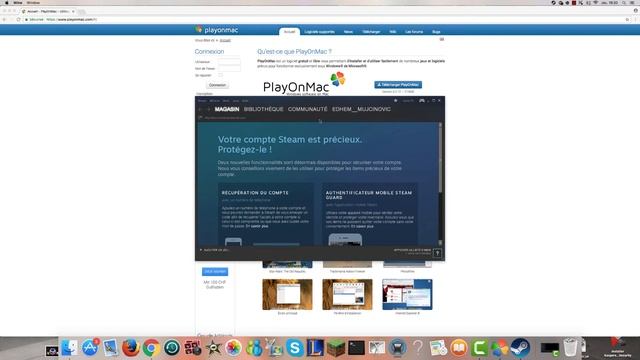This screenshot has width=640, height=360.
Task: Toggle the remember me checkbox
Action: click(220, 75)
